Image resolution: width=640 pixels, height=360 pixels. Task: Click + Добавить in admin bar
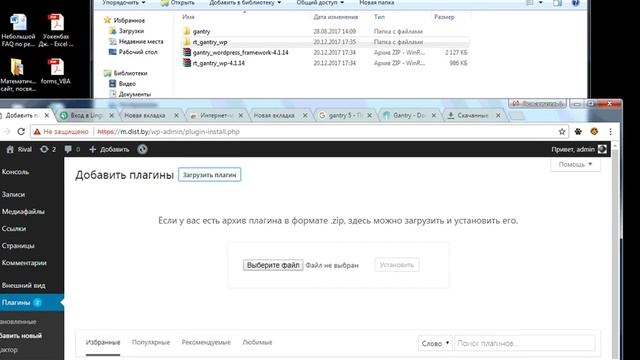coord(109,149)
